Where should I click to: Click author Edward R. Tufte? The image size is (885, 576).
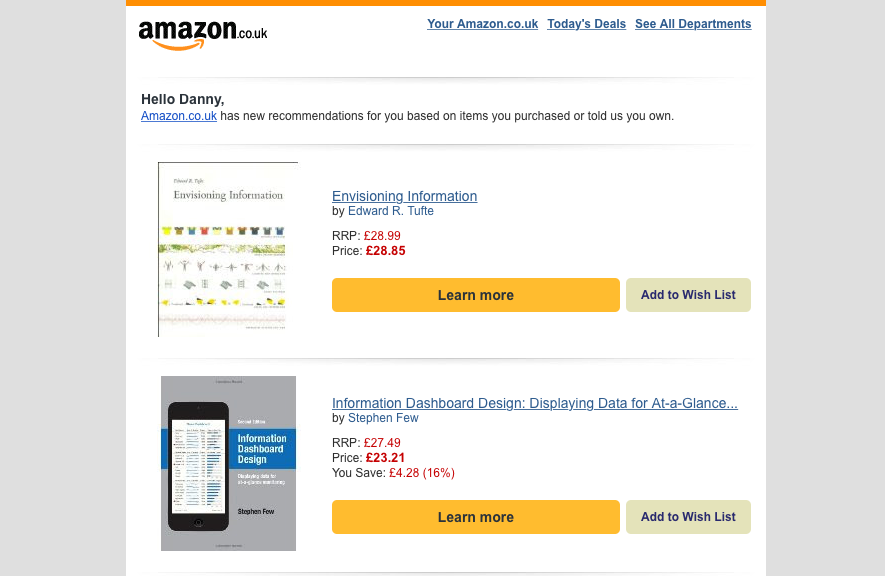[x=391, y=211]
